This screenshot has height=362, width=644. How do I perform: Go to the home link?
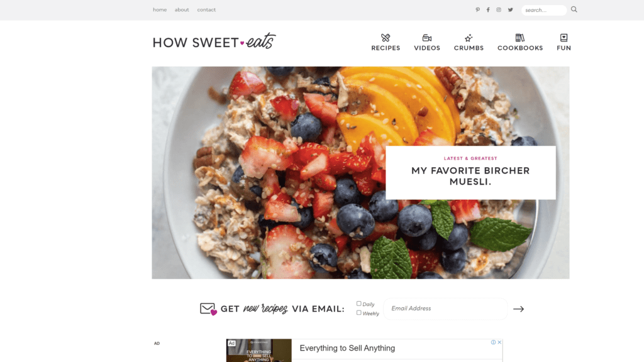coord(160,10)
